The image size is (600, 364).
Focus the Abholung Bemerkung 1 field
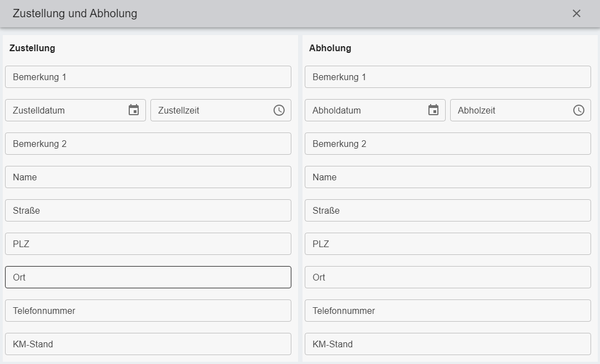click(x=447, y=77)
